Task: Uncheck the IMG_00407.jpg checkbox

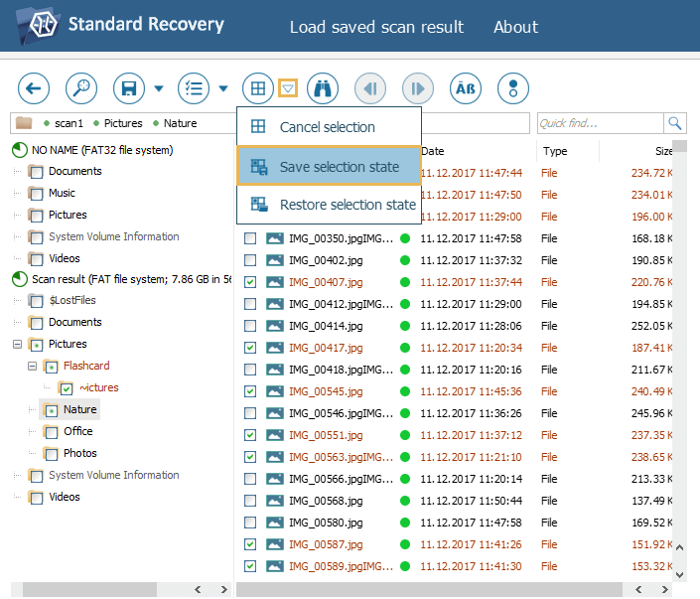Action: pyautogui.click(x=250, y=282)
